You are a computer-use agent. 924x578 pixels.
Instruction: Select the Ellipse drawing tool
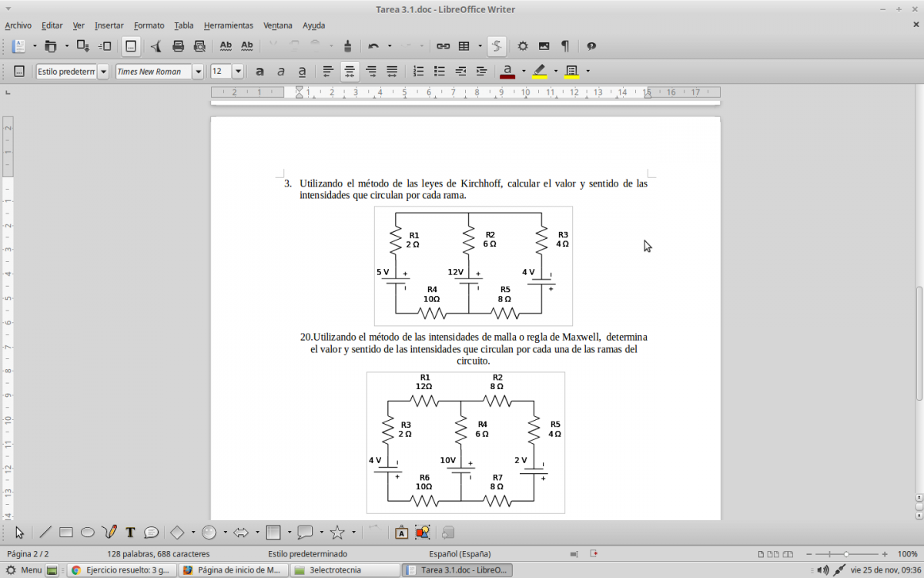(88, 533)
